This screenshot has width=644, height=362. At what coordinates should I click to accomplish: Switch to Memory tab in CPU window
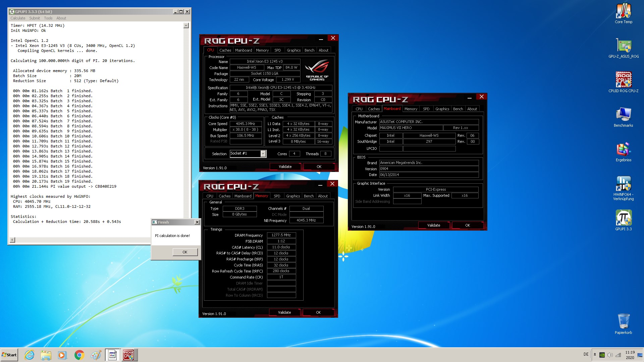(x=262, y=50)
